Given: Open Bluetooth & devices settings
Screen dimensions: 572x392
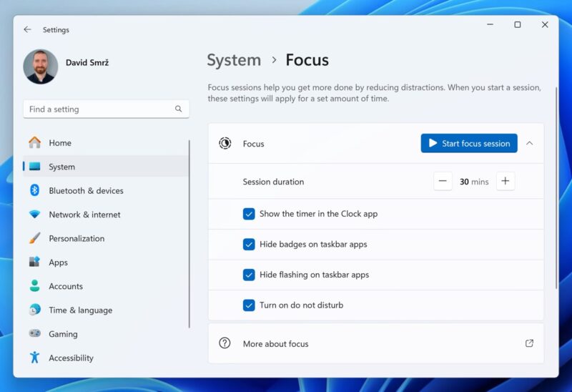Looking at the screenshot, I should pos(86,190).
